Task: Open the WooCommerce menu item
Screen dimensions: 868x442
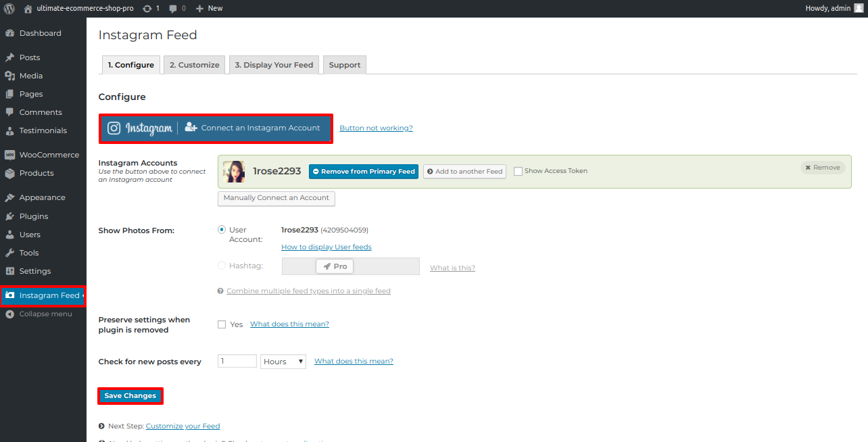Action: click(x=43, y=155)
